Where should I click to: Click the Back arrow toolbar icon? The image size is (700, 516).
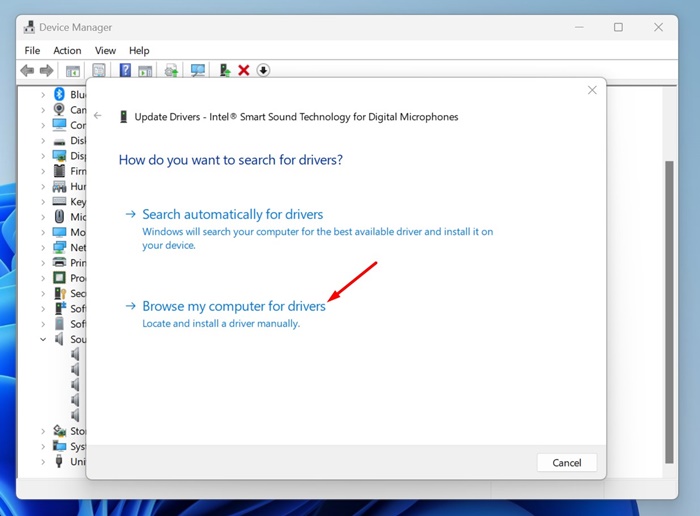coord(27,70)
